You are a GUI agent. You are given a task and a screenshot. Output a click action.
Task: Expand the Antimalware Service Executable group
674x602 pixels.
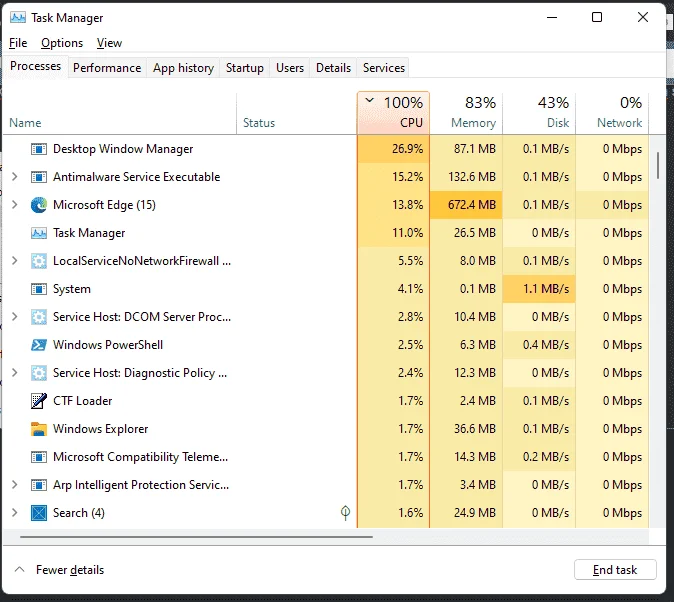tap(15, 177)
